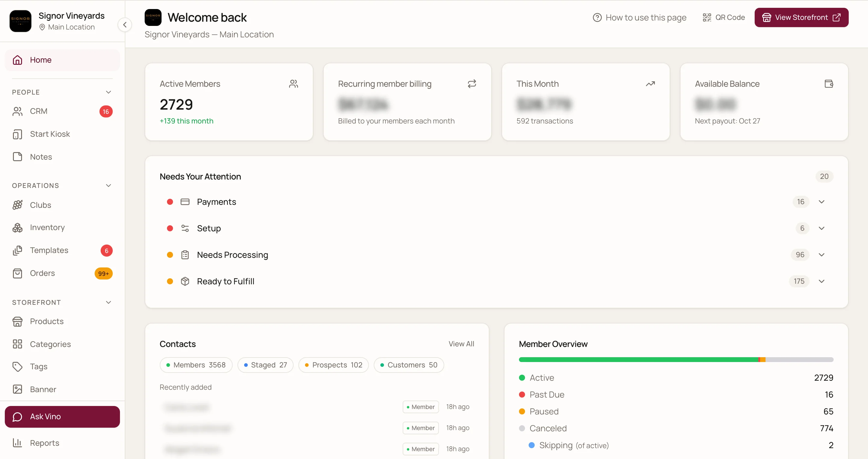Open Tags in the sidebar
Screen dimensions: 868x459
tap(62, 367)
